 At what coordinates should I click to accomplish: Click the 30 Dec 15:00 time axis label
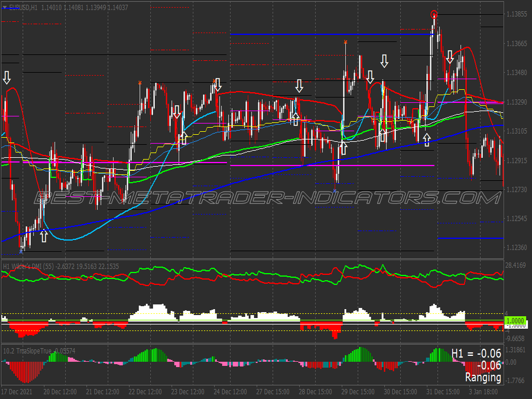point(400,391)
